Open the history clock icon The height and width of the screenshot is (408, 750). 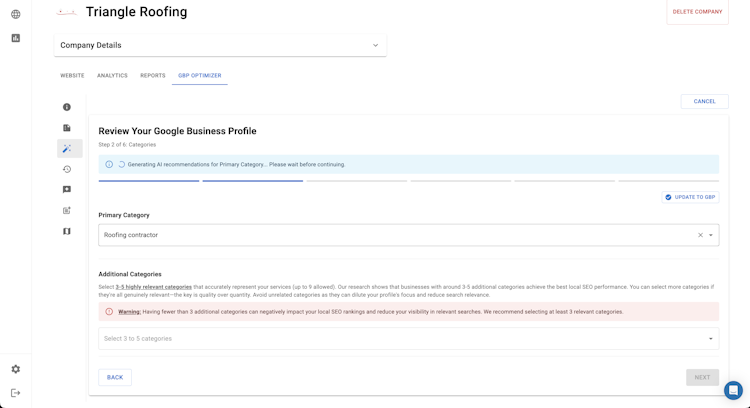click(x=67, y=169)
